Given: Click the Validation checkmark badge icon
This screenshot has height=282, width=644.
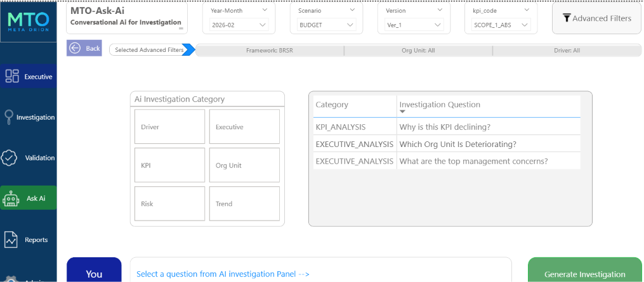Looking at the screenshot, I should (9, 158).
